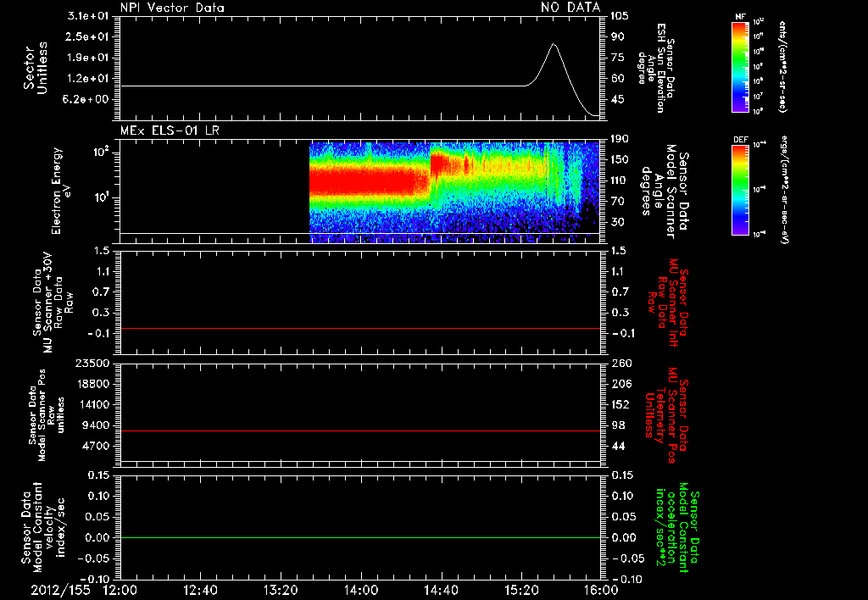Click the '2012/155' date label
The height and width of the screenshot is (600, 868).
(60, 590)
